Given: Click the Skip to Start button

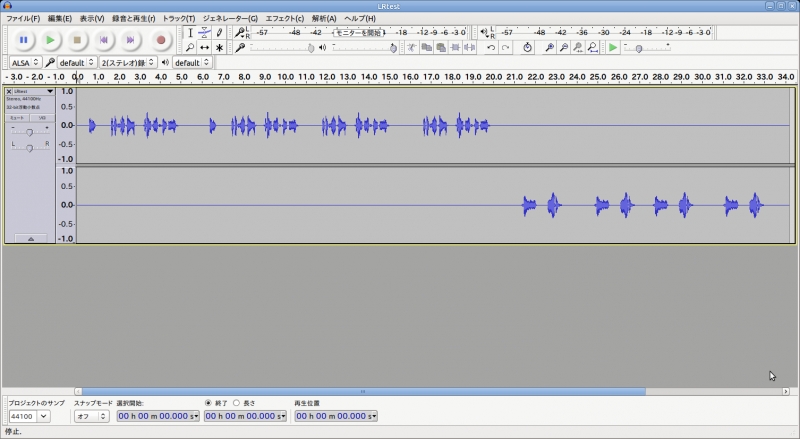Looking at the screenshot, I should point(105,40).
